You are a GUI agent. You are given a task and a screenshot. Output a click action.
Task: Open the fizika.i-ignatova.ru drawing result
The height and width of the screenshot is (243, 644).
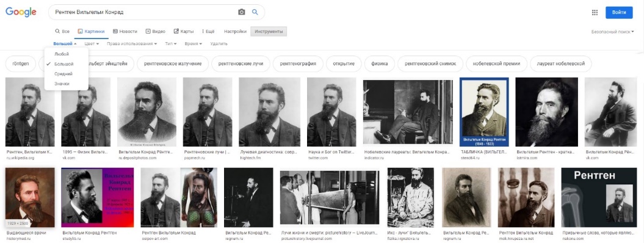point(410,197)
